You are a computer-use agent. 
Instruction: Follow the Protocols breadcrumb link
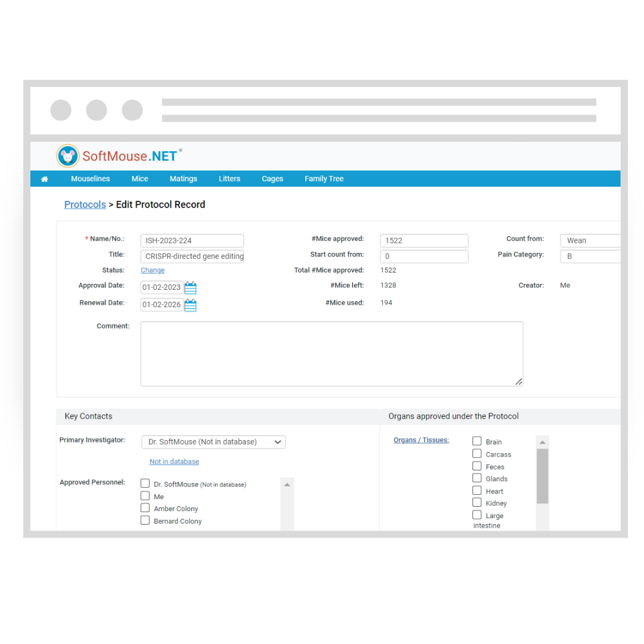85,205
